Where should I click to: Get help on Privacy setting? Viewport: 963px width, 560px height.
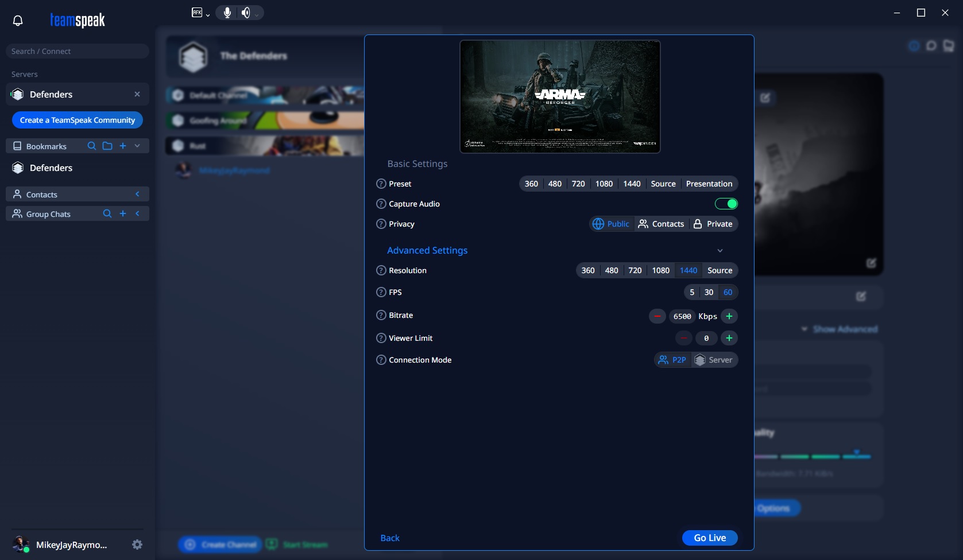(381, 224)
